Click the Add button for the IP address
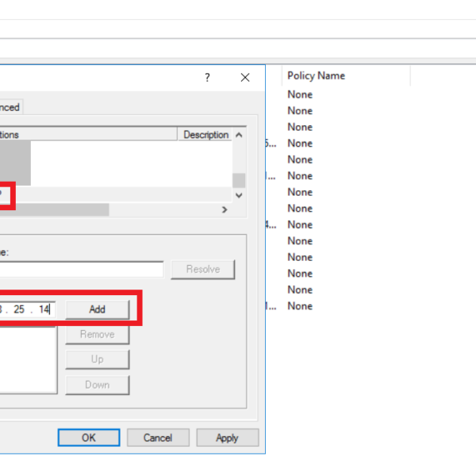476x476 pixels. 97,309
